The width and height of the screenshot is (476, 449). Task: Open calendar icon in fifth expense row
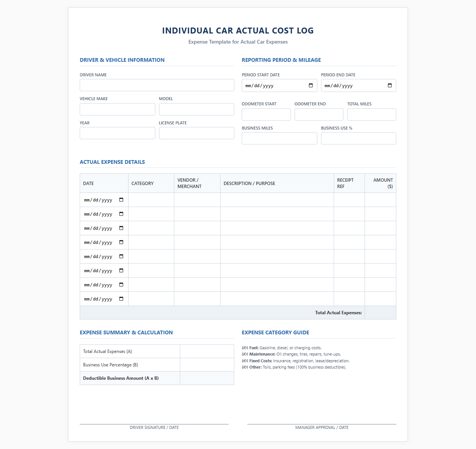click(x=121, y=256)
